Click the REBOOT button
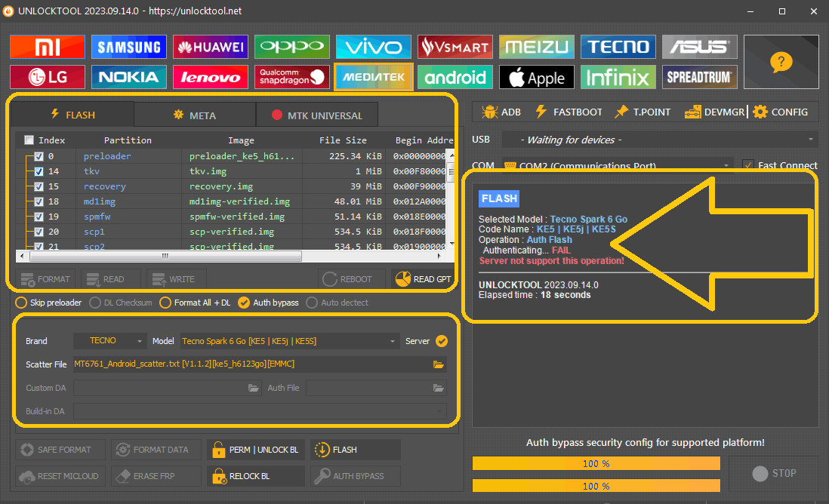 pyautogui.click(x=352, y=279)
